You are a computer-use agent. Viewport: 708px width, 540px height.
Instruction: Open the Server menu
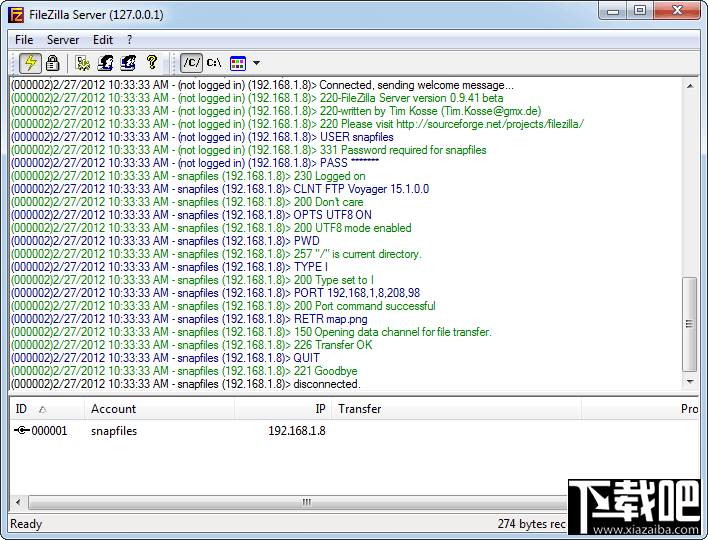point(63,40)
